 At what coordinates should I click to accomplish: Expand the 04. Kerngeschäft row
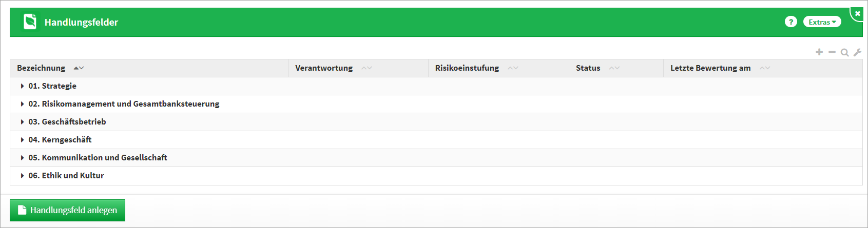point(23,140)
